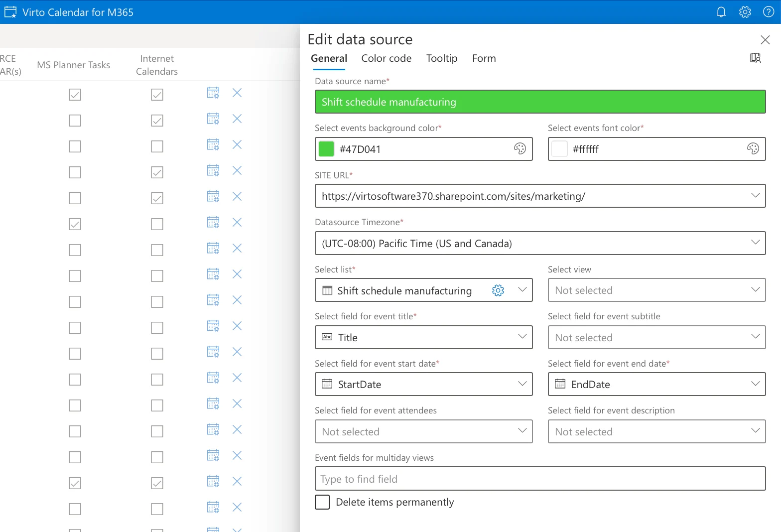The height and width of the screenshot is (532, 781).
Task: Switch to the Form tab
Action: pyautogui.click(x=484, y=58)
